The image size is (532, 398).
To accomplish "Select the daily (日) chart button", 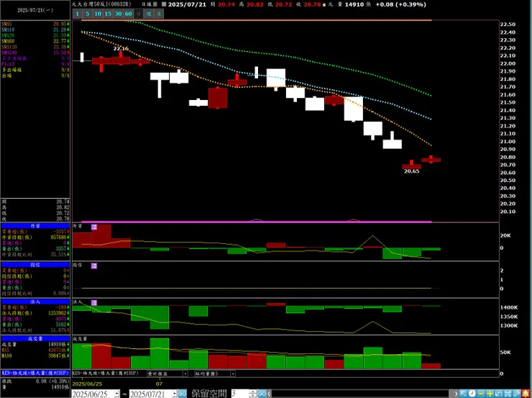I will 138,14.
